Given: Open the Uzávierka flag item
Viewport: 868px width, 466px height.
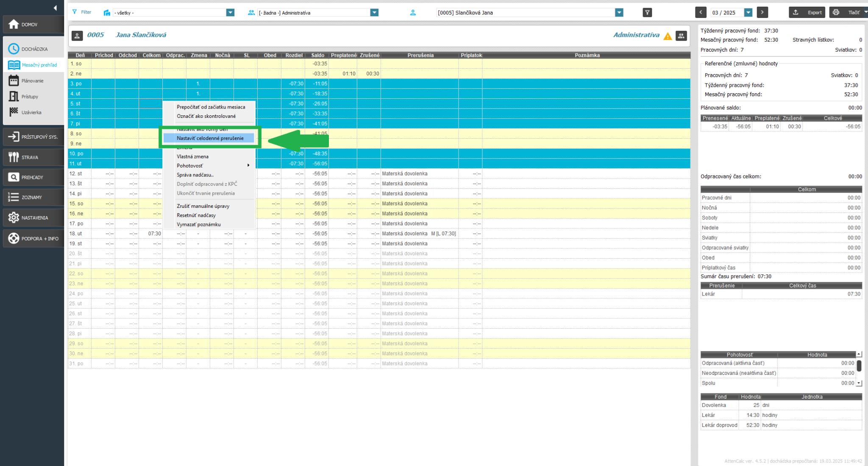Looking at the screenshot, I should click(14, 112).
